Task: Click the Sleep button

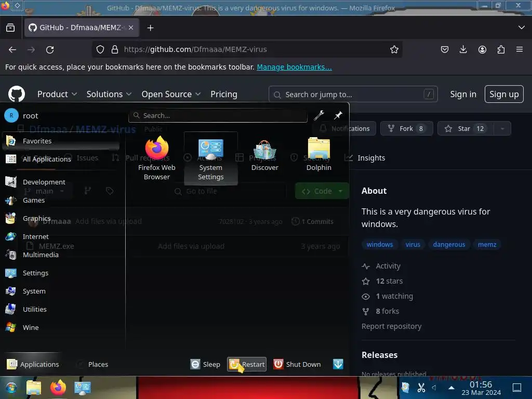Action: tap(206, 364)
